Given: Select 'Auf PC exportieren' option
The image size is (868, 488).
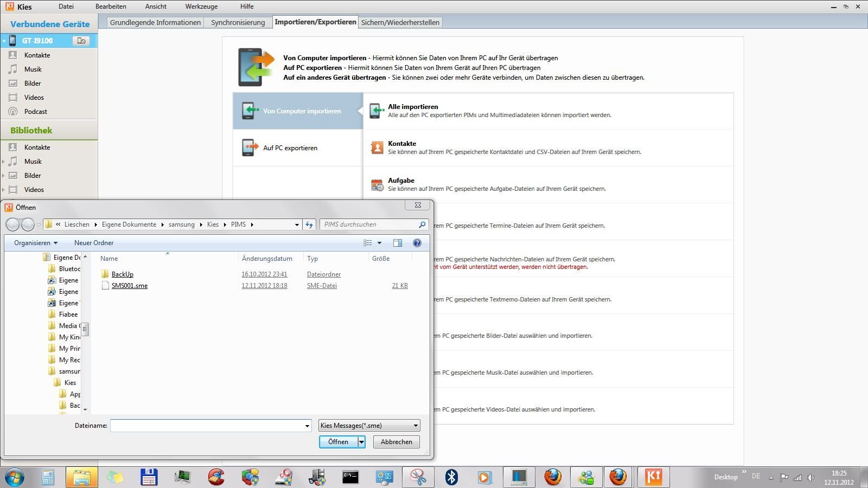Looking at the screenshot, I should click(297, 147).
